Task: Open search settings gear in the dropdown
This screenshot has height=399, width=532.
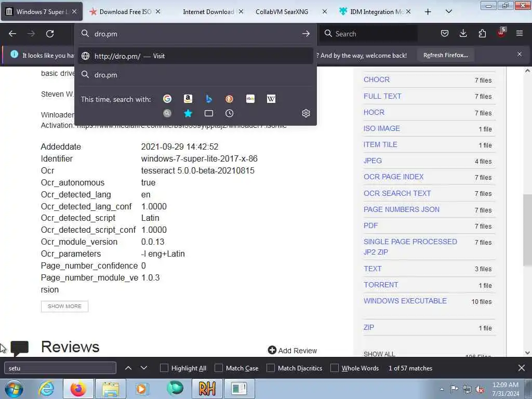Action: click(305, 113)
